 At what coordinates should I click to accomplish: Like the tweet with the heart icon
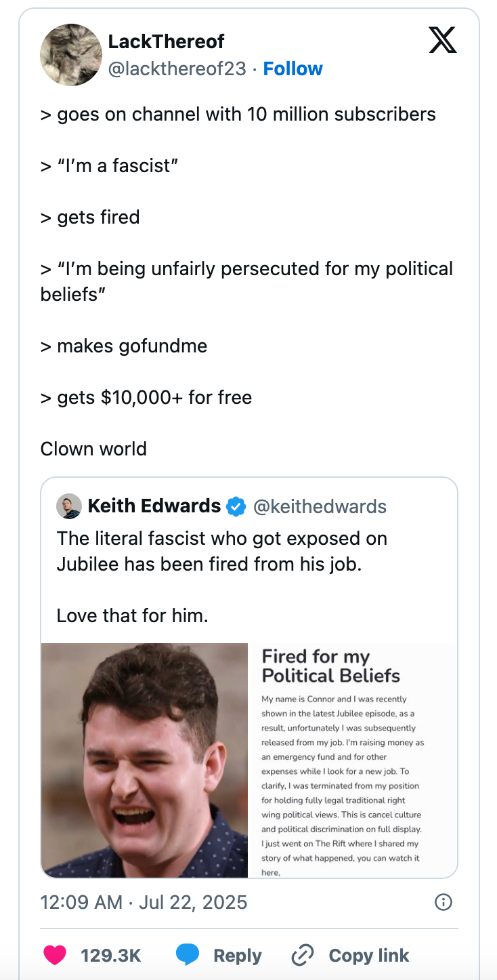click(55, 955)
